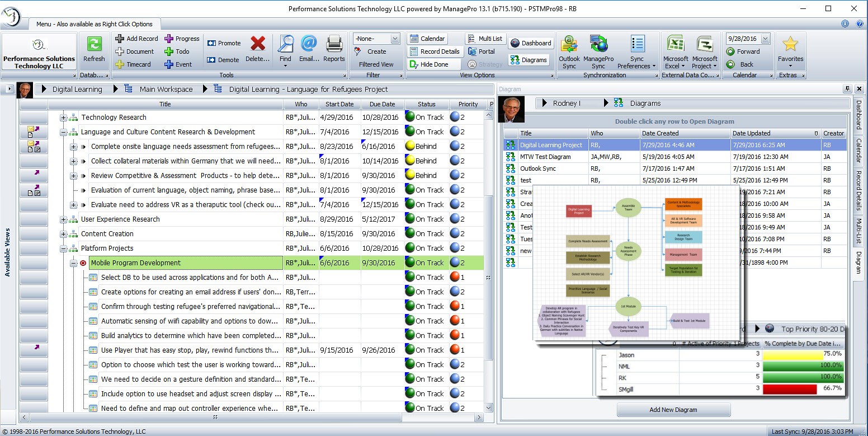This screenshot has height=436, width=868.
Task: Click the Add New Diagram button
Action: 673,410
